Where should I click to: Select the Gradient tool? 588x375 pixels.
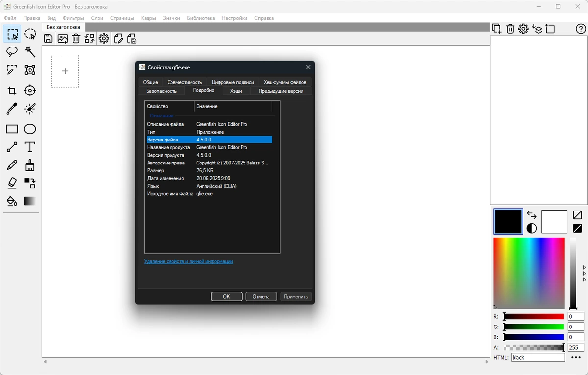(30, 201)
